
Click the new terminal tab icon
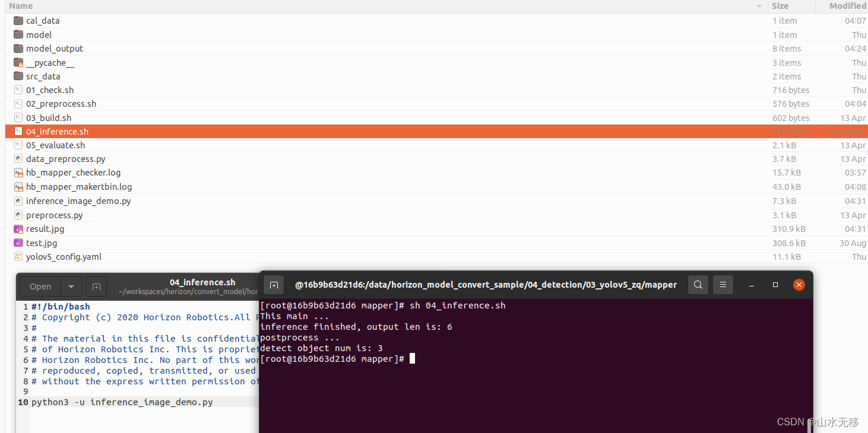[x=274, y=285]
